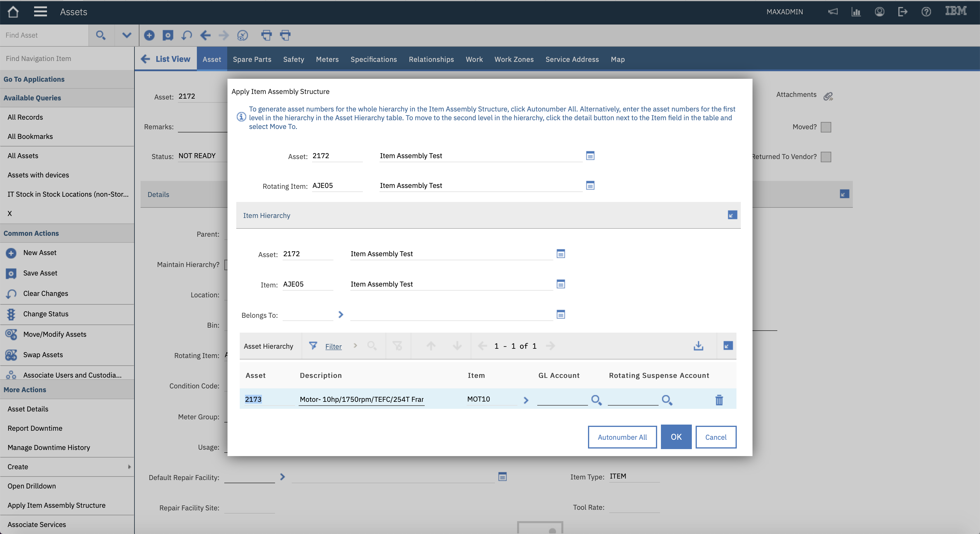This screenshot has width=980, height=534.
Task: Delete the asset 2173 row
Action: [x=719, y=400]
